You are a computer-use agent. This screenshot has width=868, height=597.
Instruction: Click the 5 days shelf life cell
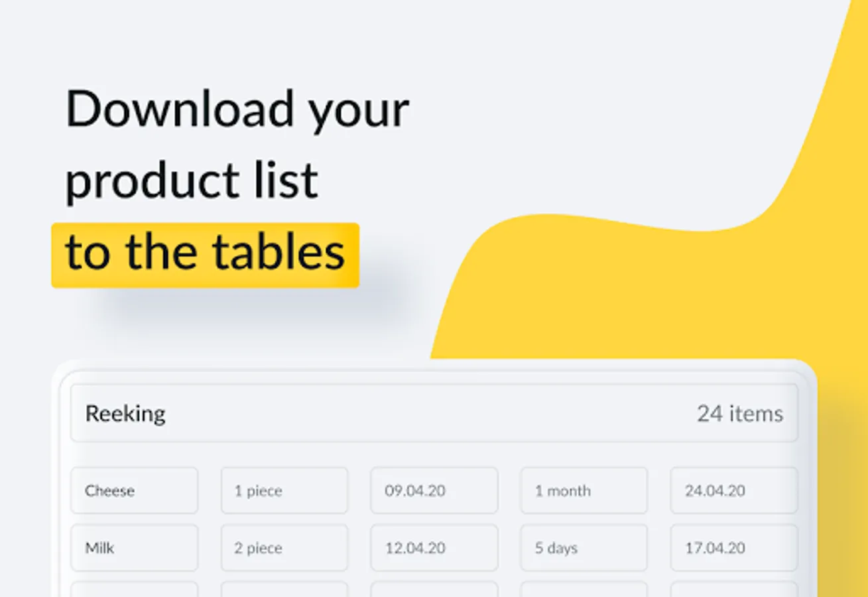click(584, 548)
